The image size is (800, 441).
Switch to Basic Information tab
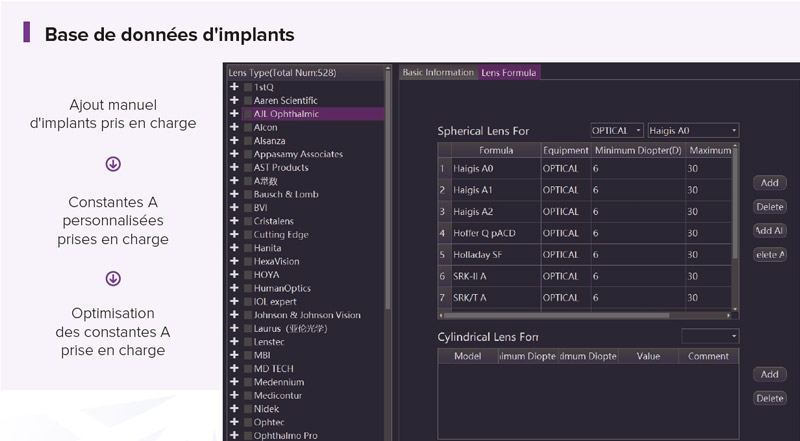click(x=438, y=72)
